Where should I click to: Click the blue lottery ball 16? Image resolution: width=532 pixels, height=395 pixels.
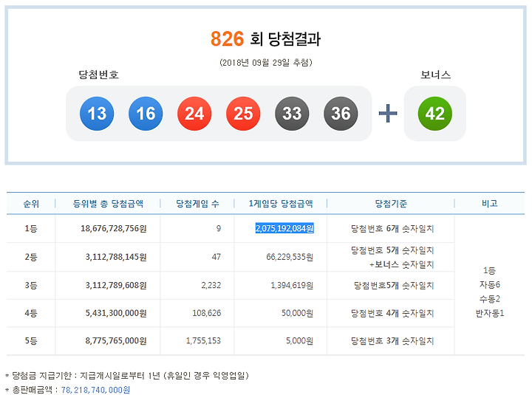pos(146,114)
